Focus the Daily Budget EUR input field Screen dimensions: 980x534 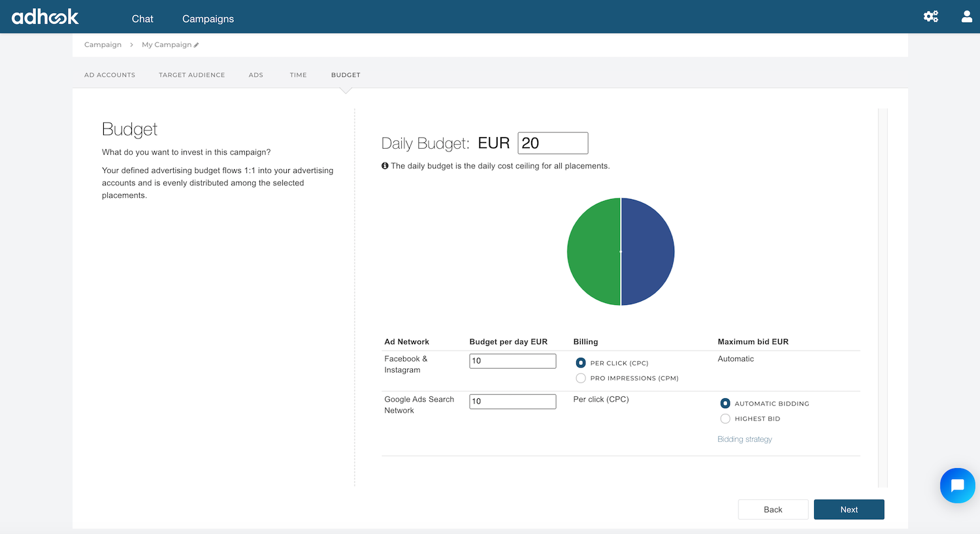553,143
